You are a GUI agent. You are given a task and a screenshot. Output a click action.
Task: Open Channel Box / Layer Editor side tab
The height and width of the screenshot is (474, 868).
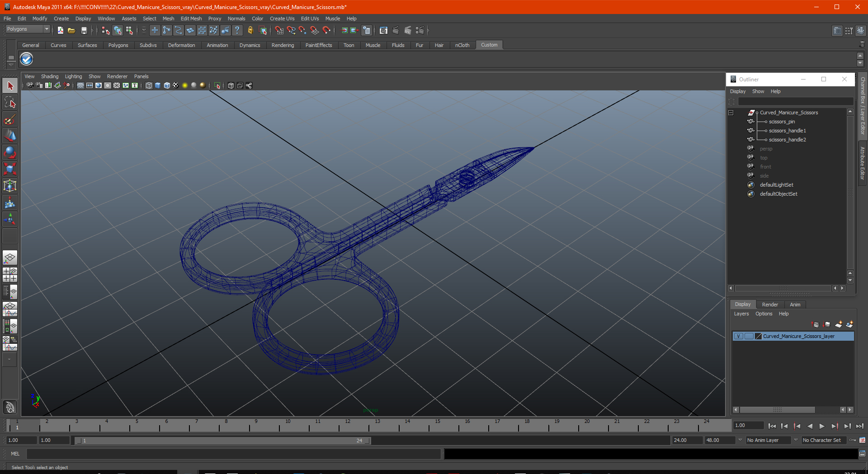[x=863, y=105]
